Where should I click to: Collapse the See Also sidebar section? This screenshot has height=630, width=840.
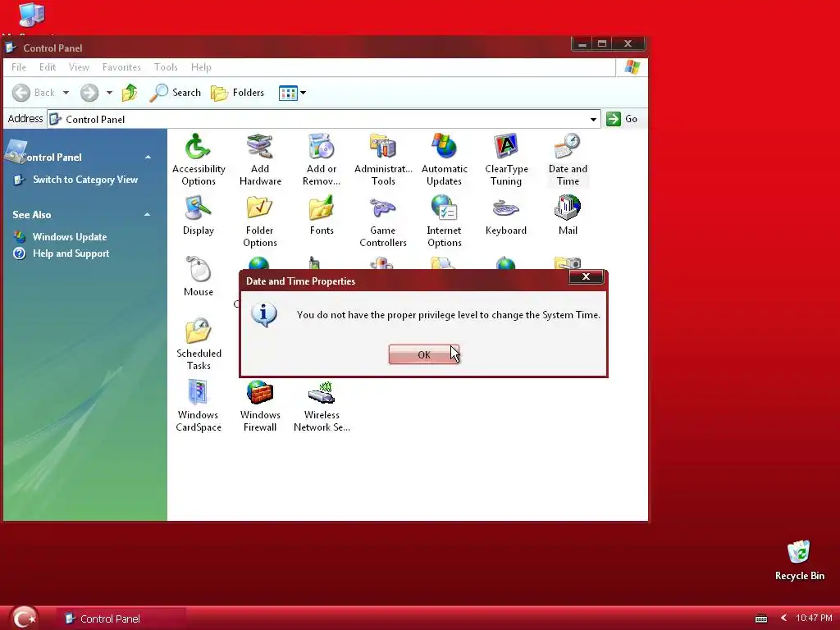point(148,214)
